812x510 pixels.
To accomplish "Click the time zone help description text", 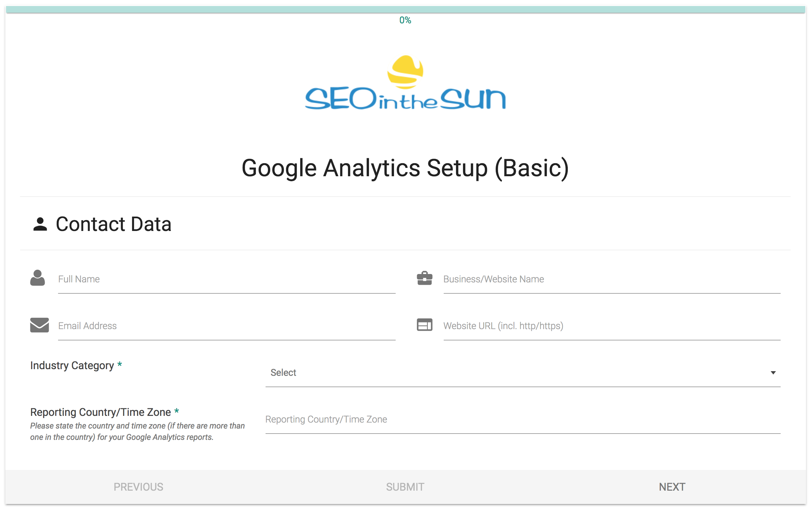I will coord(137,432).
